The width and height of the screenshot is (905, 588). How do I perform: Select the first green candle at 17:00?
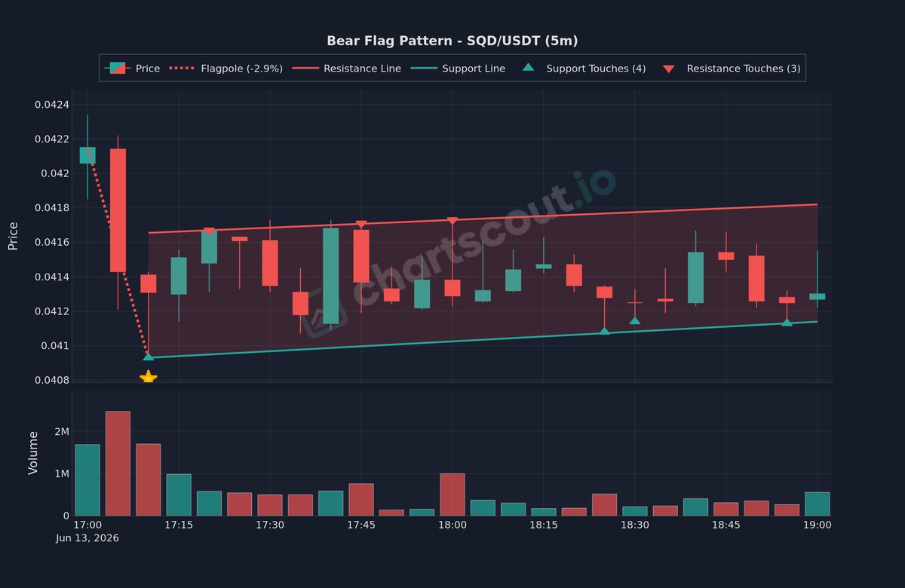[87, 155]
